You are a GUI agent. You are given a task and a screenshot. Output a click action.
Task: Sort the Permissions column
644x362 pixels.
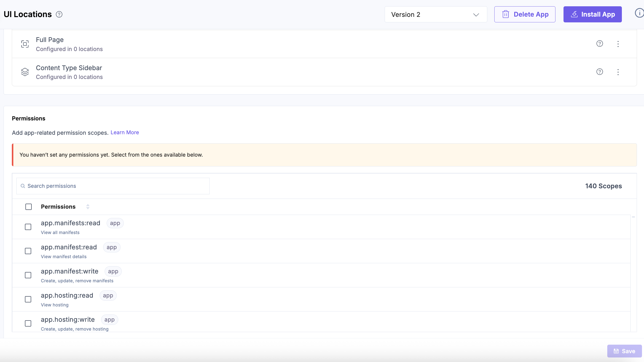tap(88, 207)
